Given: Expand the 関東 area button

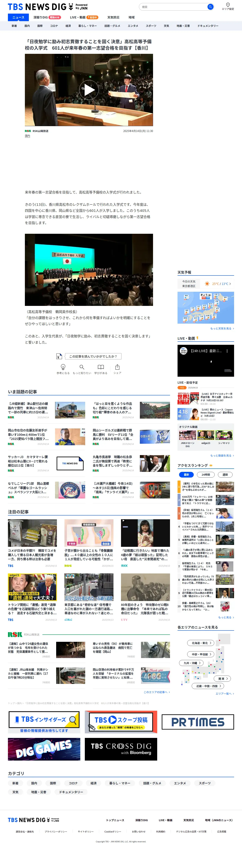Looking at the screenshot, I should [223, 679].
